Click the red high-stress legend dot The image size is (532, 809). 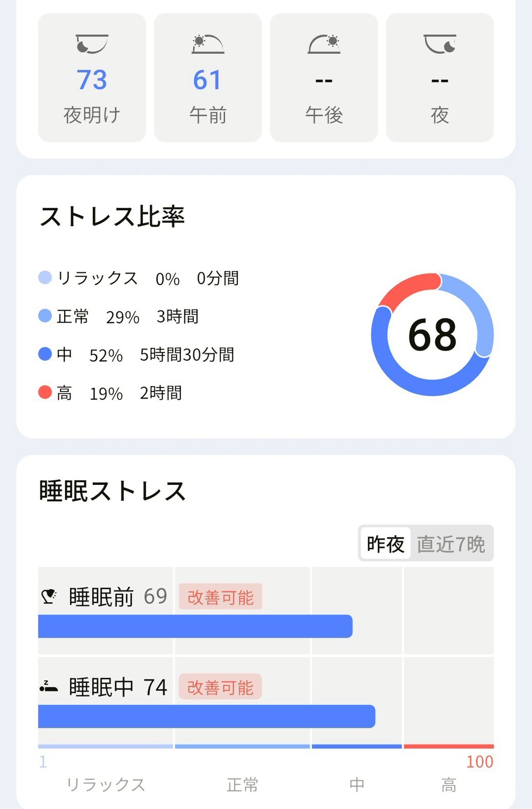pos(45,392)
